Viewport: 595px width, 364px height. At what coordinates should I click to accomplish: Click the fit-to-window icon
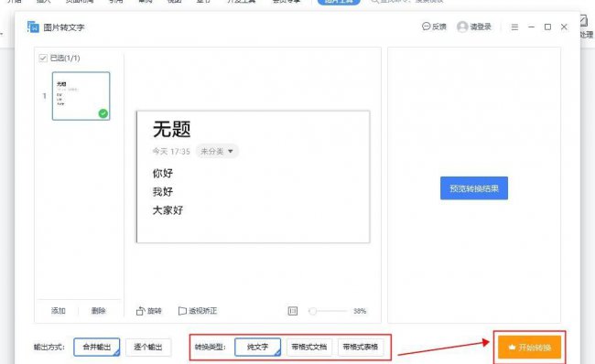(293, 311)
